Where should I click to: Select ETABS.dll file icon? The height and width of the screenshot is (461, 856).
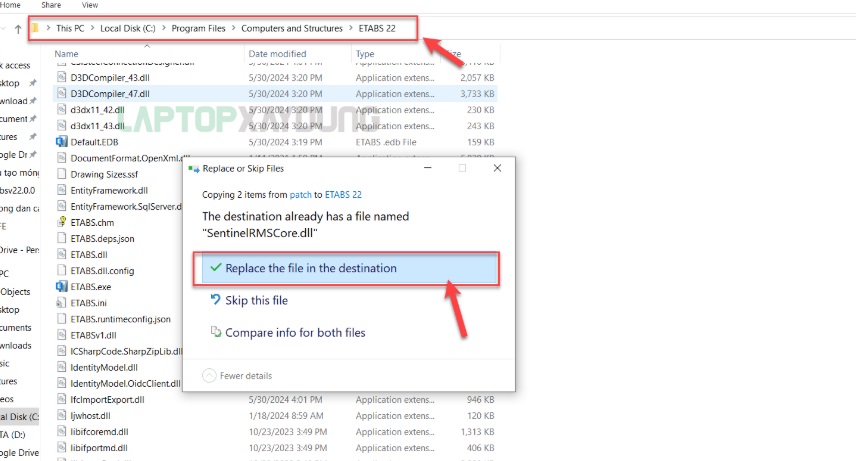(x=62, y=255)
